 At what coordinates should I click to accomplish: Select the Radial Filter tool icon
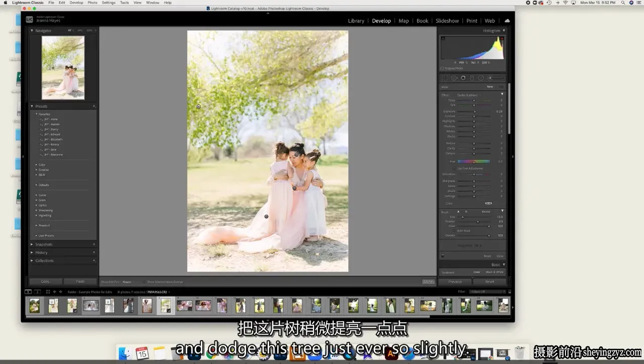click(481, 78)
